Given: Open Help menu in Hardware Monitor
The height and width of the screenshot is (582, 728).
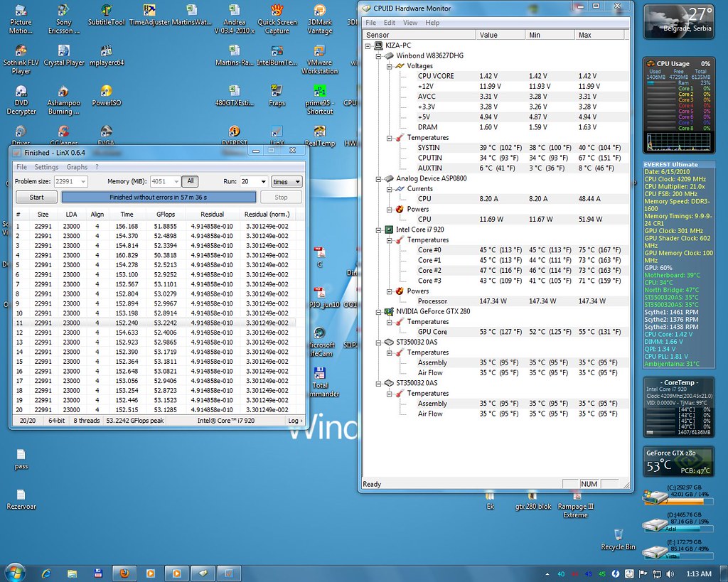Looking at the screenshot, I should pos(432,23).
